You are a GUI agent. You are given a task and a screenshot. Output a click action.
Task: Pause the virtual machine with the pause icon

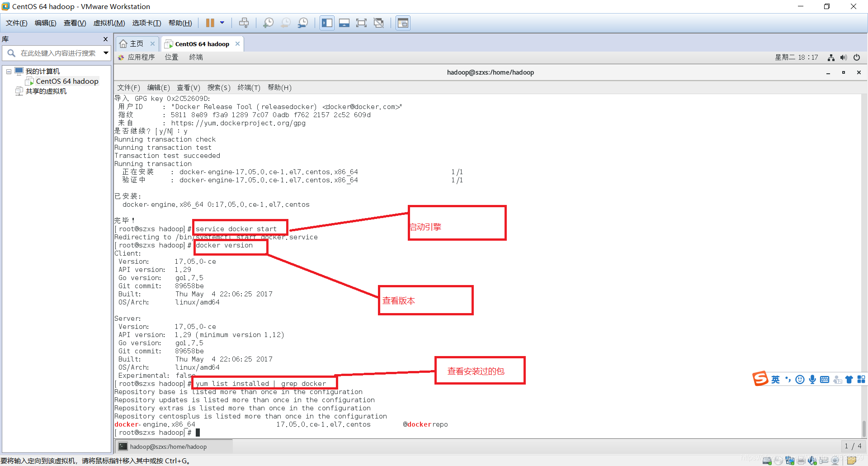(x=210, y=23)
